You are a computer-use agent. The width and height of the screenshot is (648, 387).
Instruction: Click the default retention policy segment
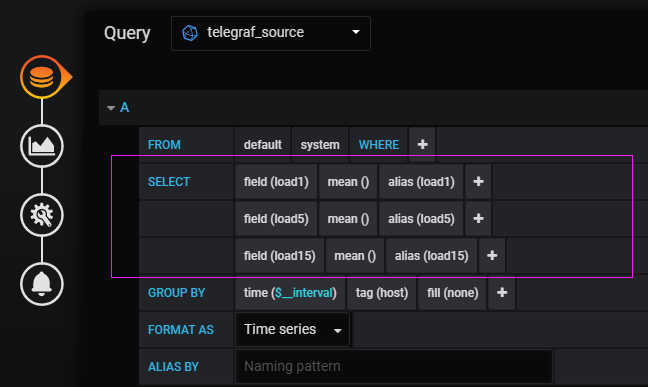pyautogui.click(x=263, y=144)
